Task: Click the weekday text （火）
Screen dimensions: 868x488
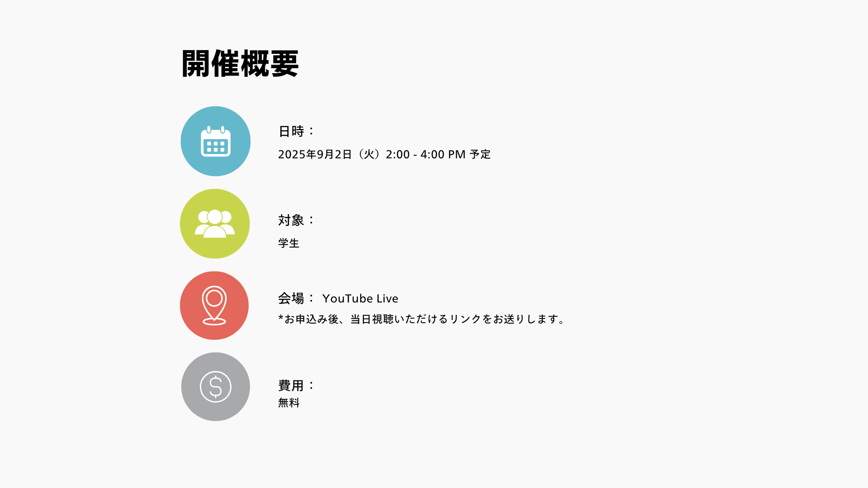Action: pos(369,155)
